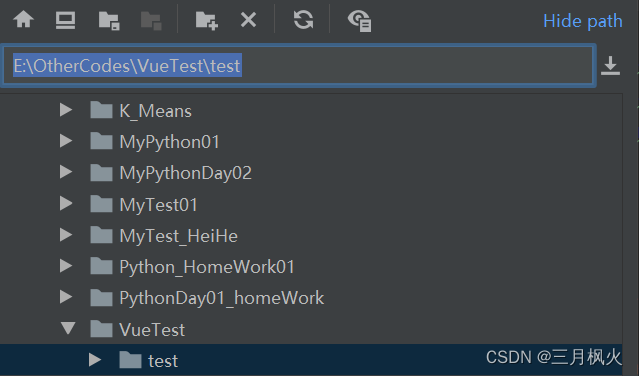Refresh the file tree
The image size is (639, 376).
303,20
